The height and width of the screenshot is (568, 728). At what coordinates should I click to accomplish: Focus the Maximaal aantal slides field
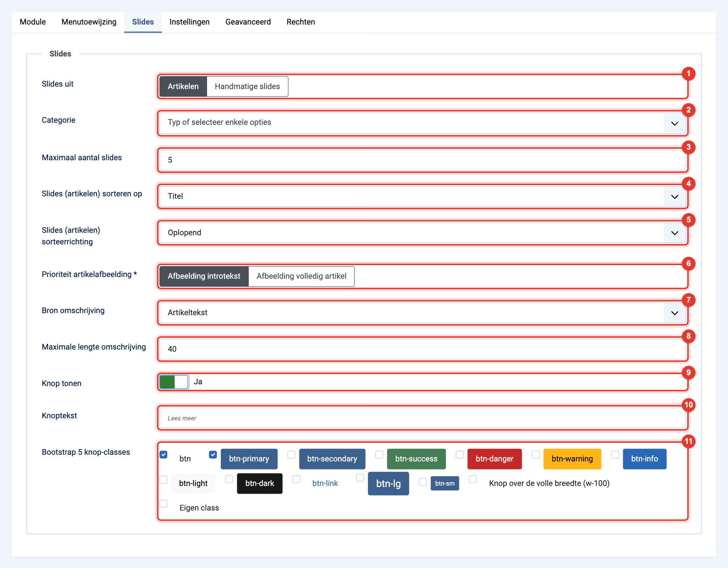(423, 160)
